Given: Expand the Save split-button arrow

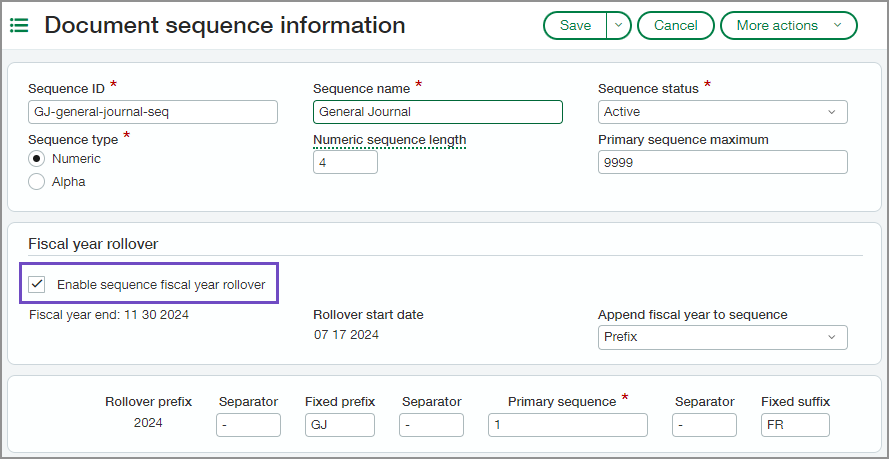Looking at the screenshot, I should (x=619, y=26).
